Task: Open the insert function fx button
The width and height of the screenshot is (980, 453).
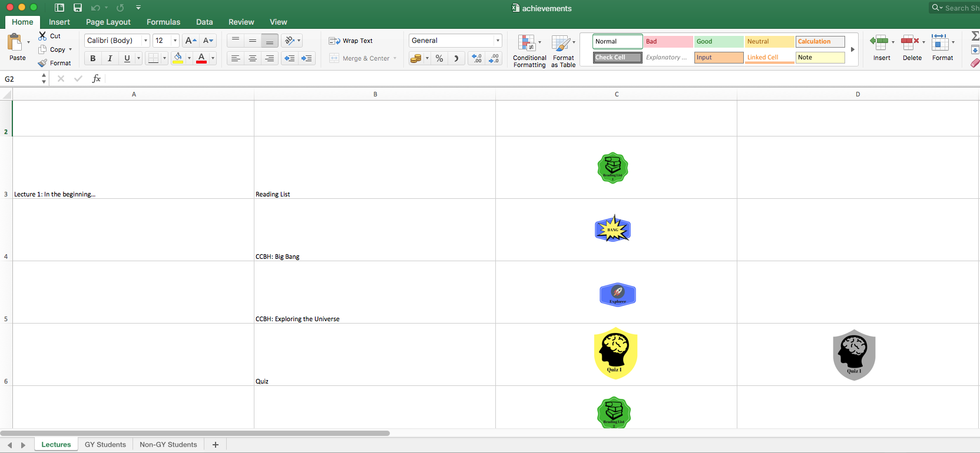Action: (x=97, y=79)
